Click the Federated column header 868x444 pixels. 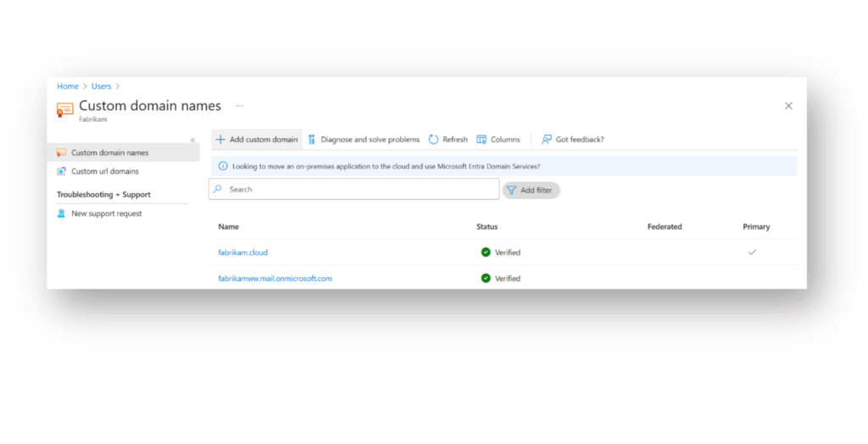[x=665, y=227]
